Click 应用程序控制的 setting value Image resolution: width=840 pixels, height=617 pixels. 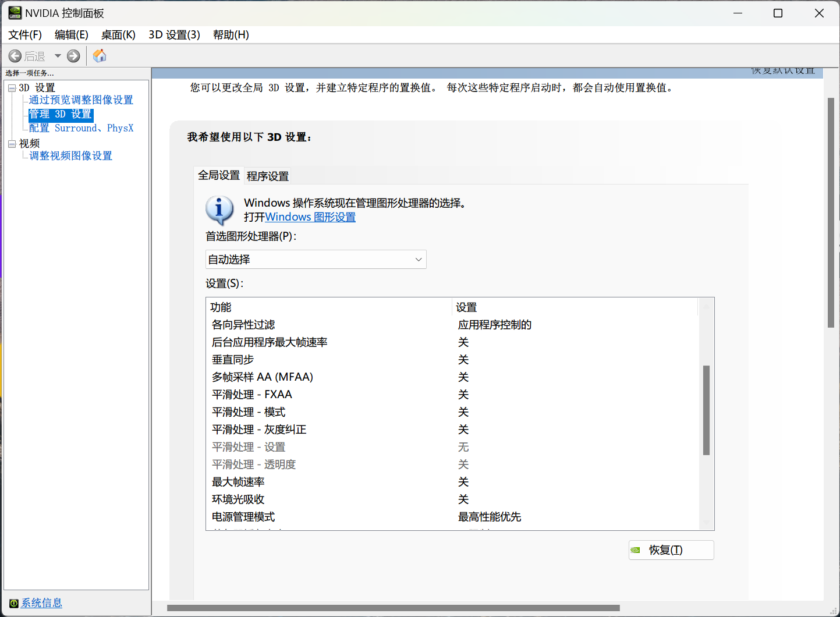(x=495, y=325)
